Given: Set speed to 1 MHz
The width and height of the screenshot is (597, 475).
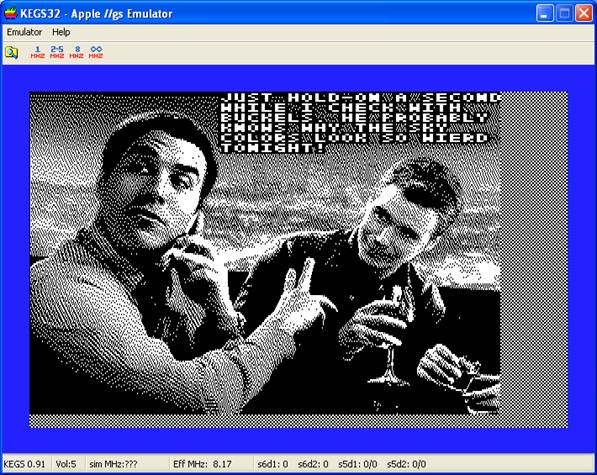Looking at the screenshot, I should click(x=37, y=52).
